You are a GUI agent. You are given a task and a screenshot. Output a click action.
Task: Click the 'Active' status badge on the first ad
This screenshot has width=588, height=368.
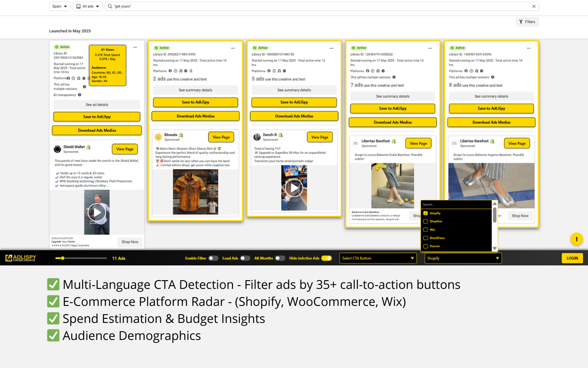tap(62, 47)
